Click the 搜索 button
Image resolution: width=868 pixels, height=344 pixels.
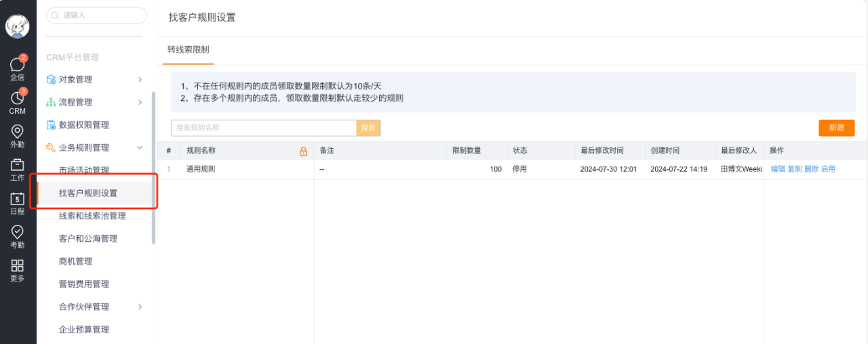tap(368, 128)
